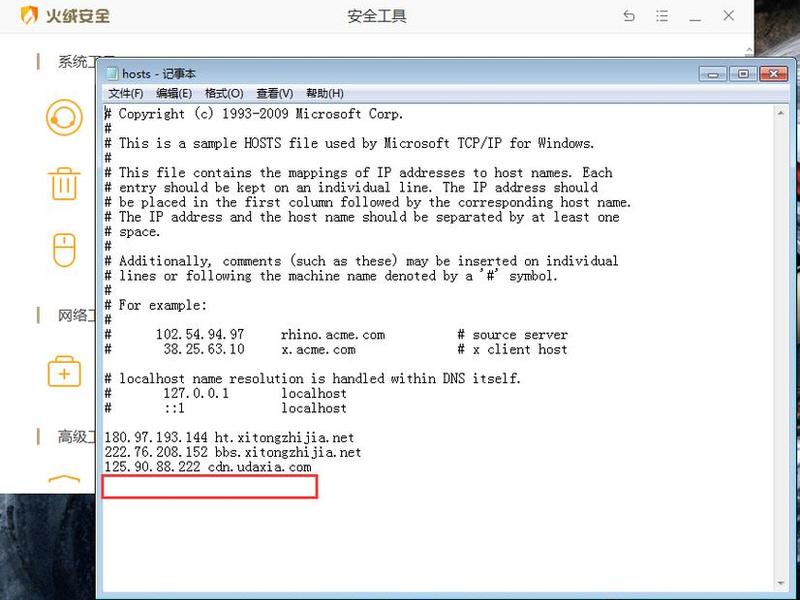Image resolution: width=800 pixels, height=600 pixels.
Task: Click the circular scan icon in Huorong sidebar
Action: tap(64, 117)
